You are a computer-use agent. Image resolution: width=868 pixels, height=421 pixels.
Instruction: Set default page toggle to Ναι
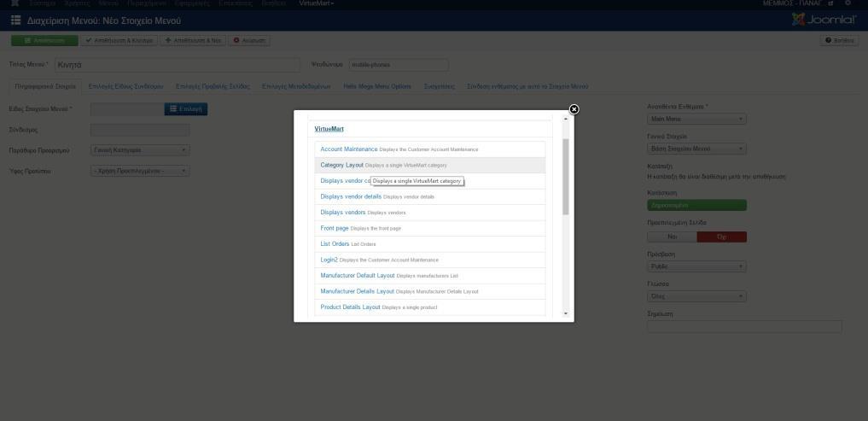point(672,237)
